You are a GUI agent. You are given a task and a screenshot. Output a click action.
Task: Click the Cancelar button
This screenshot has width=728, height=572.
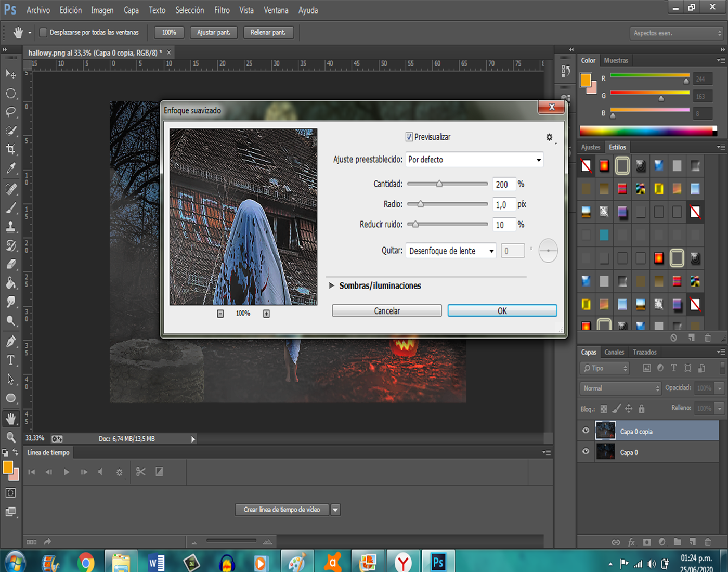387,310
